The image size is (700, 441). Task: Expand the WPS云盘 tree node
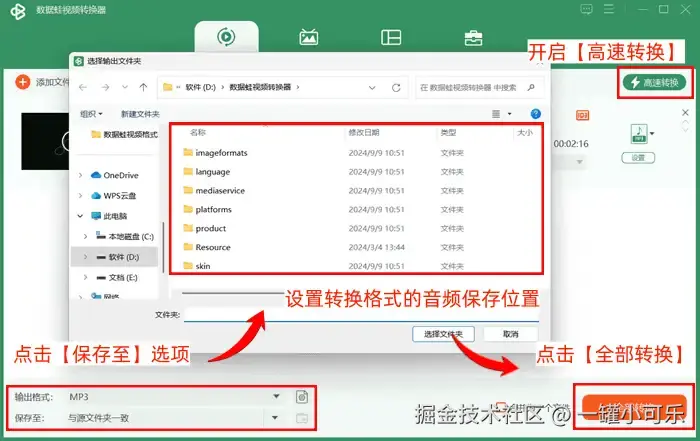80,196
